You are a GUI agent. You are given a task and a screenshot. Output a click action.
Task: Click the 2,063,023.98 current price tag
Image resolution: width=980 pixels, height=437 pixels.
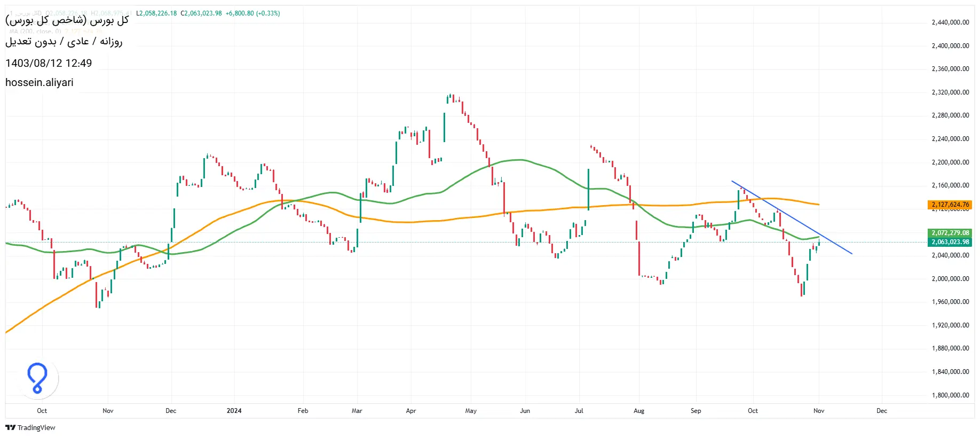(x=950, y=242)
